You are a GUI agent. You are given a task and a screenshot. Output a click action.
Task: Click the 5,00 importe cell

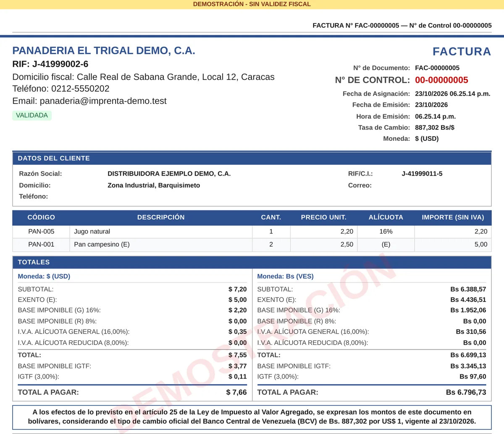tap(453, 245)
